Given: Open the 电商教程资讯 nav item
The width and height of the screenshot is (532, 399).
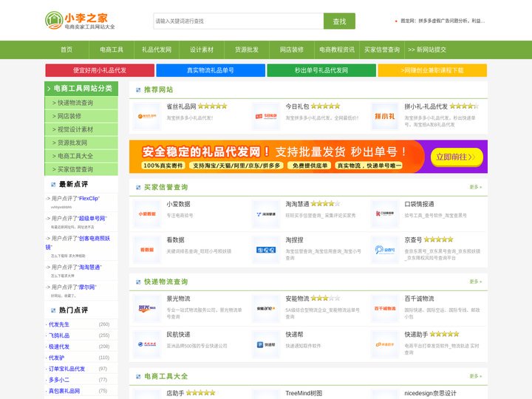Looking at the screenshot, I should tap(337, 50).
